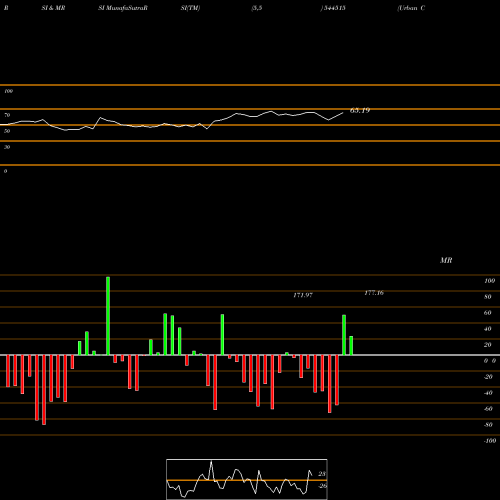The height and width of the screenshot is (500, 500).
Task: Click the '(5,5' parameter text
Action: tap(257, 8)
